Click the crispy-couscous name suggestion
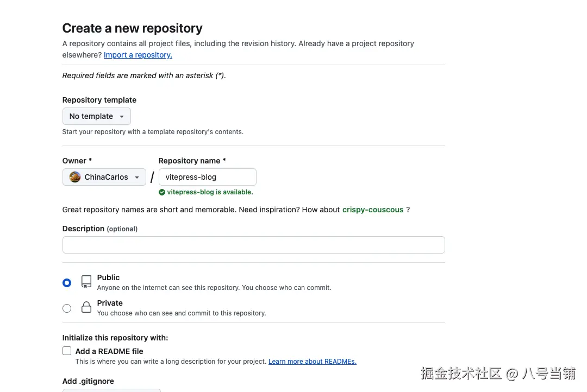The width and height of the screenshot is (587, 392). [x=373, y=210]
